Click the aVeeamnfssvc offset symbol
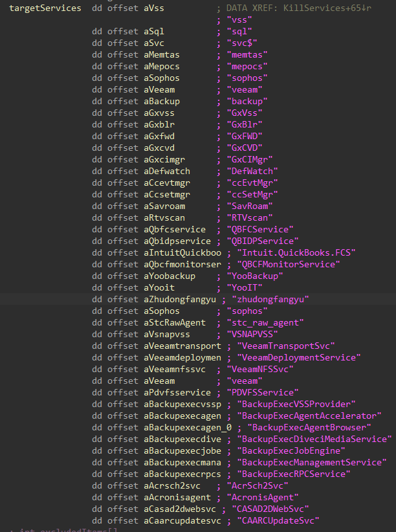 click(175, 370)
